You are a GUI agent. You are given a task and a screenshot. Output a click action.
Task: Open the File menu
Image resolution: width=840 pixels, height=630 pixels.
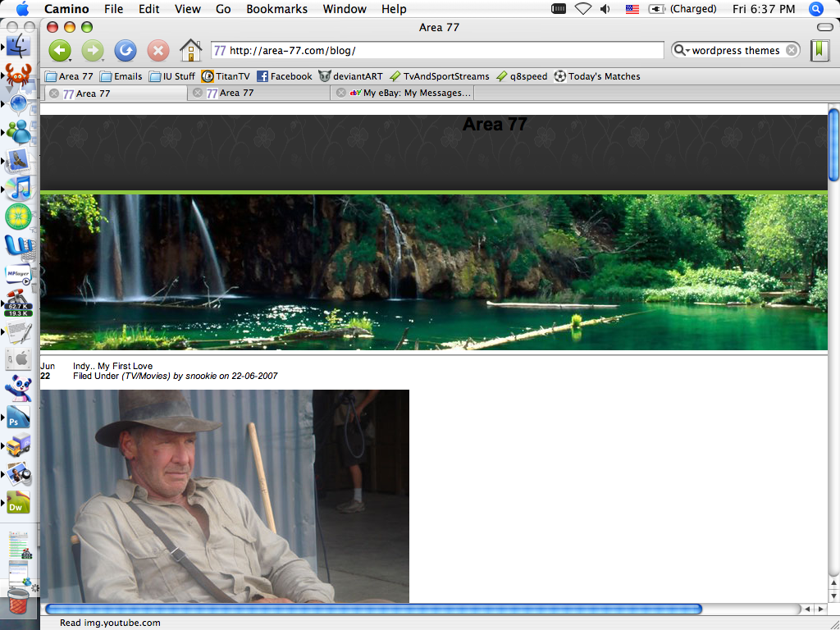(113, 8)
